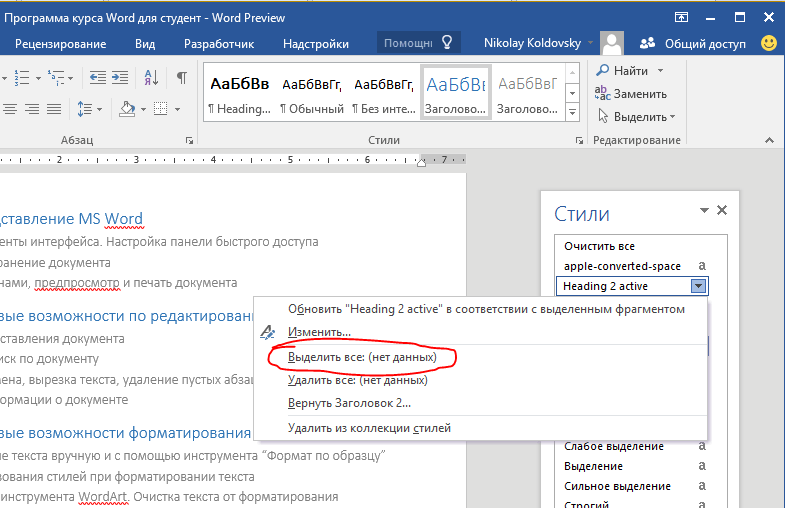Apply the Обычный style from gallery
The image size is (785, 508).
click(311, 94)
